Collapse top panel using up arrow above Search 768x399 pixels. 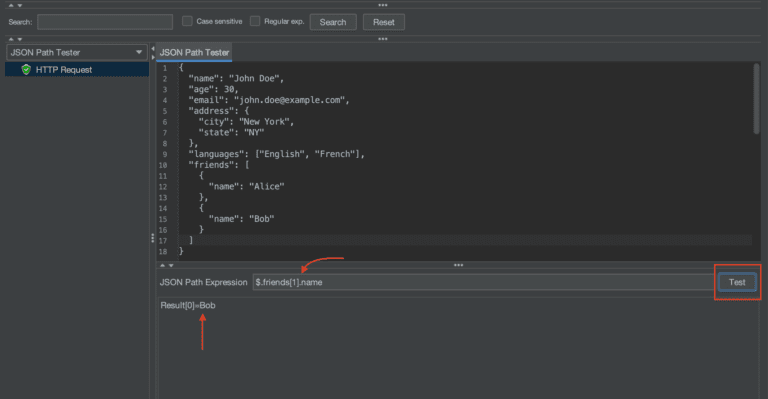pos(11,5)
